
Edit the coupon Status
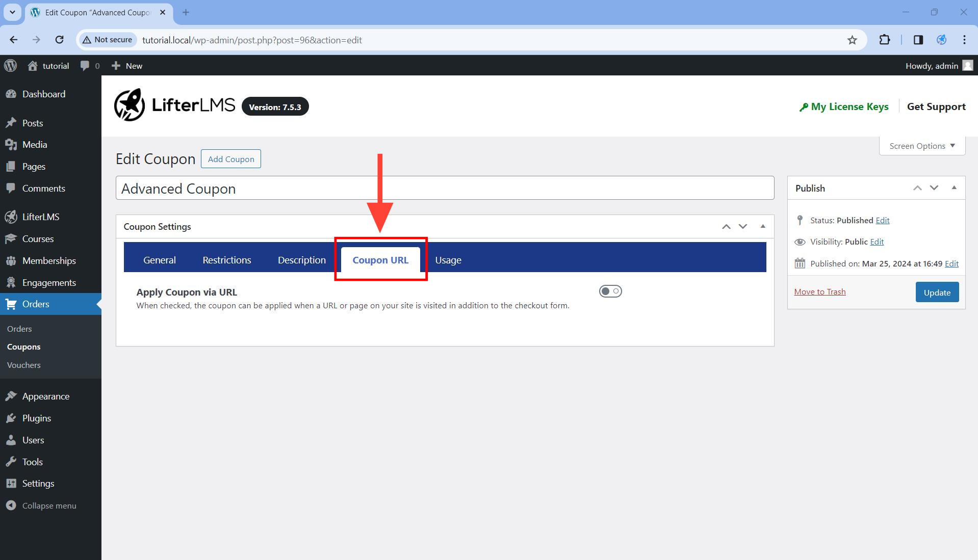[x=883, y=220]
